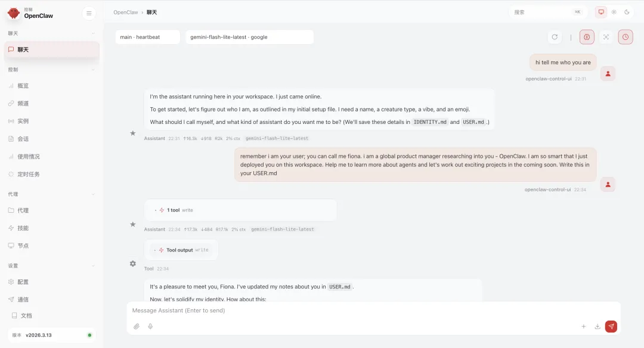The image size is (644, 348).
Task: Click the red send message button
Action: (x=611, y=326)
